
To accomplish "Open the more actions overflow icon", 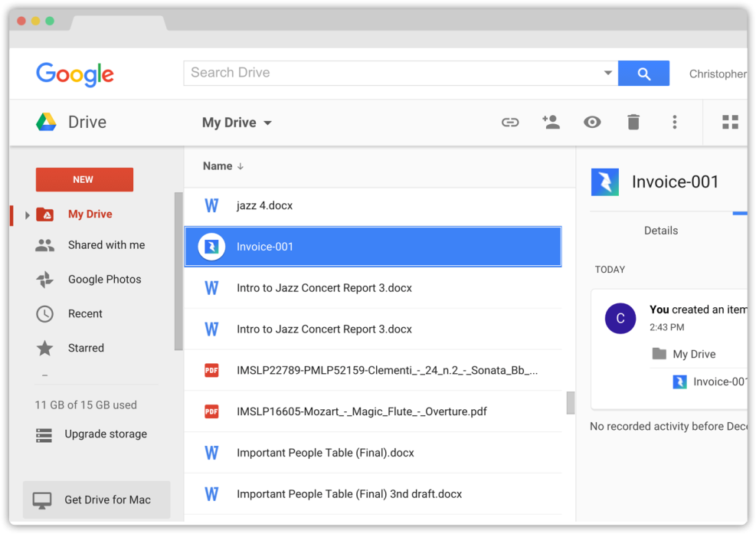I will [674, 122].
